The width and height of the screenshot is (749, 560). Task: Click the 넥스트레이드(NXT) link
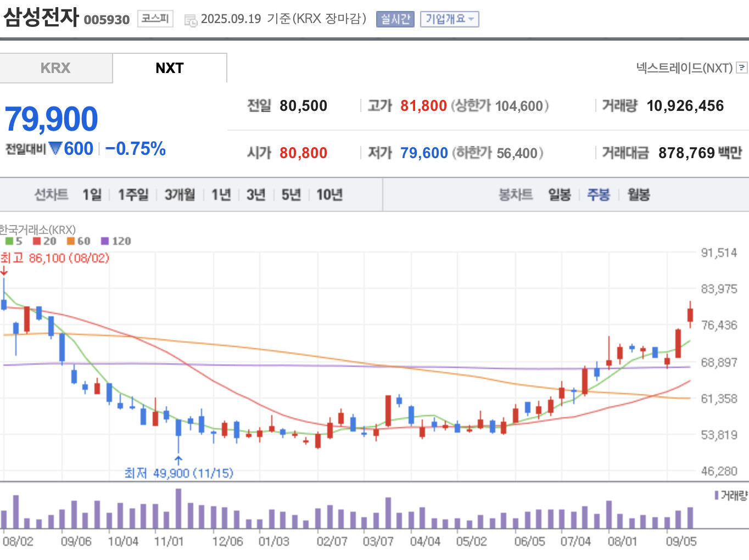click(x=684, y=68)
